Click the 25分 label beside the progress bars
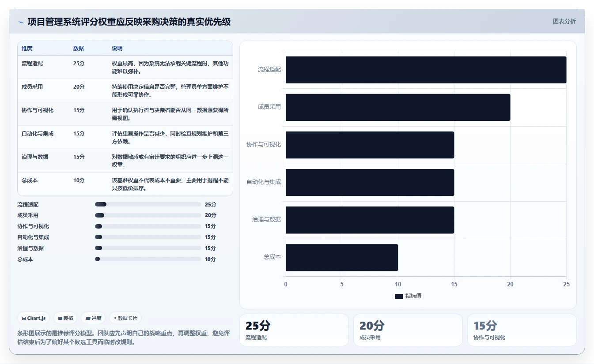594x364 pixels. 211,205
